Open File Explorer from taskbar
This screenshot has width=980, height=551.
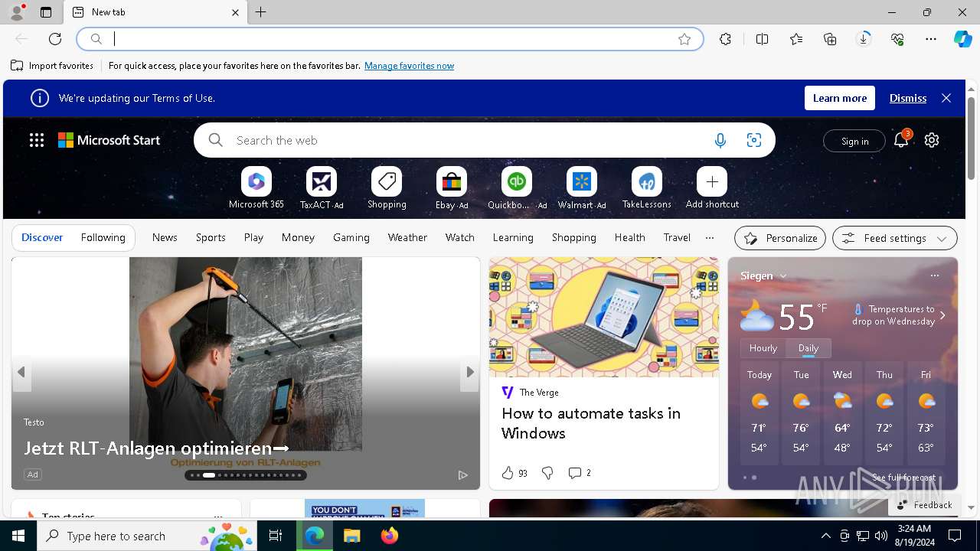pyautogui.click(x=351, y=536)
